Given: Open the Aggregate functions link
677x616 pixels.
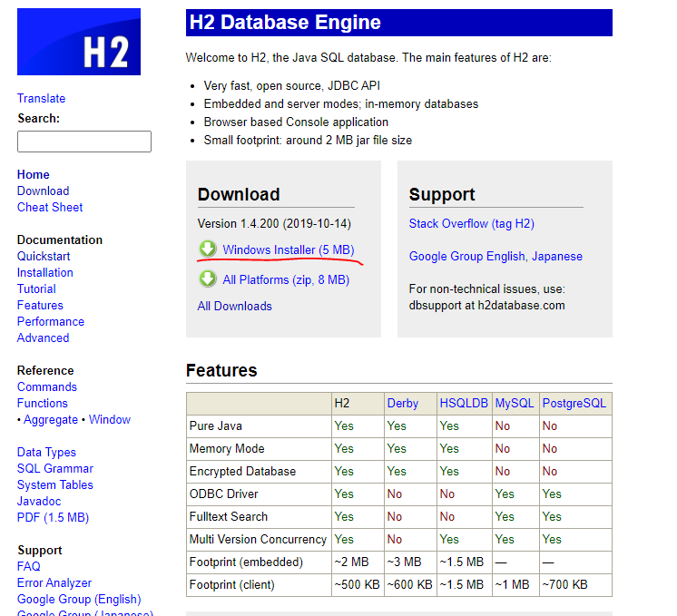Looking at the screenshot, I should coord(51,420).
